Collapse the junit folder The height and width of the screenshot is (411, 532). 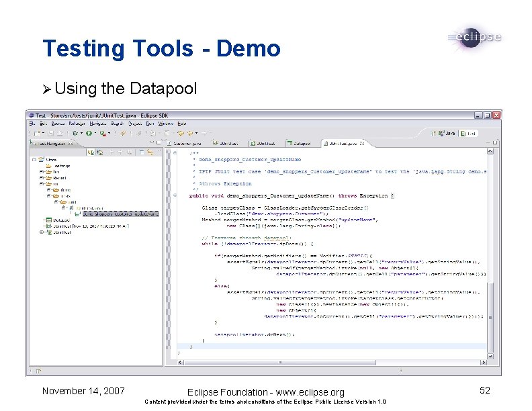pyautogui.click(x=56, y=201)
